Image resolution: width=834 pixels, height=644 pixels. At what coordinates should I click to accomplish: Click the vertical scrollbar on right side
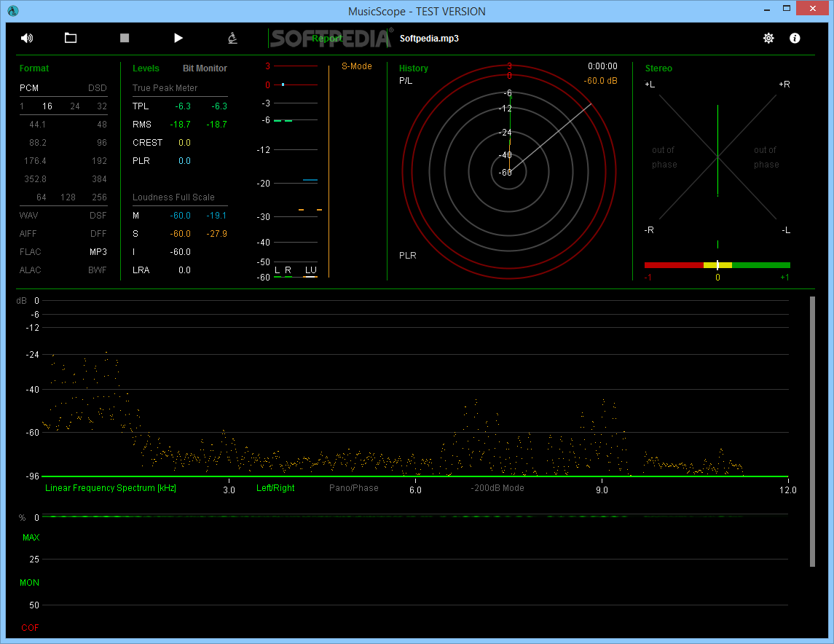[812, 431]
